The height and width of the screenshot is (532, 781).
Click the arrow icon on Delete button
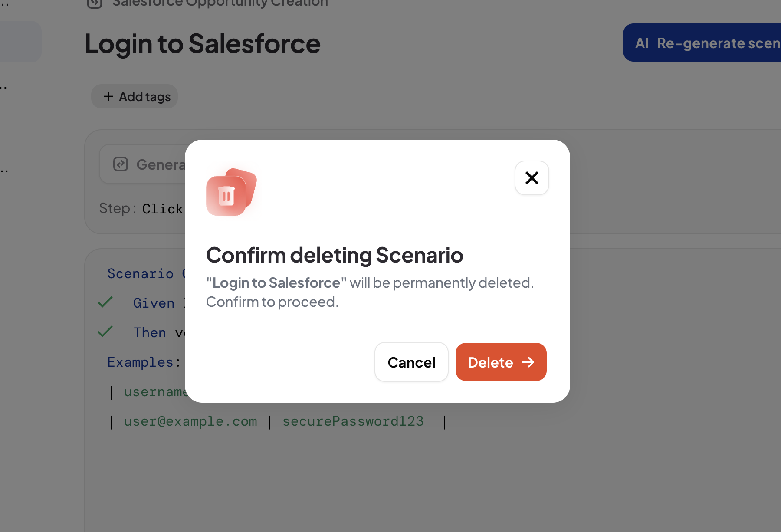click(x=528, y=362)
